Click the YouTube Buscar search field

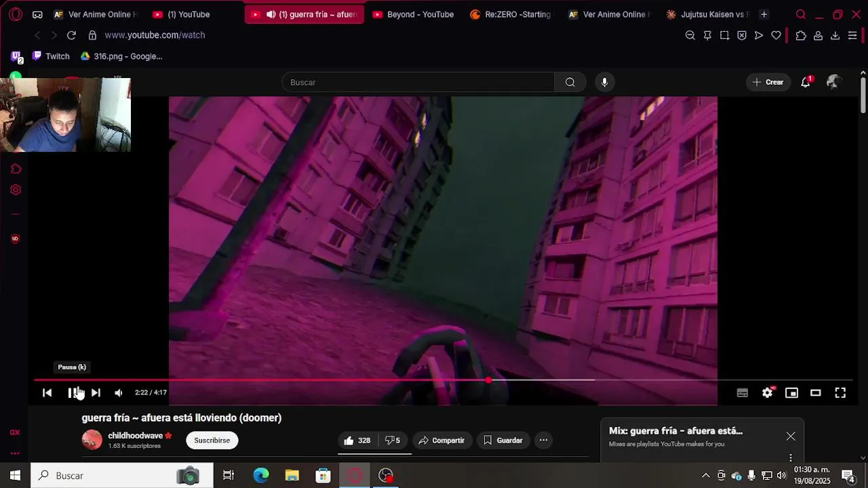pyautogui.click(x=418, y=82)
